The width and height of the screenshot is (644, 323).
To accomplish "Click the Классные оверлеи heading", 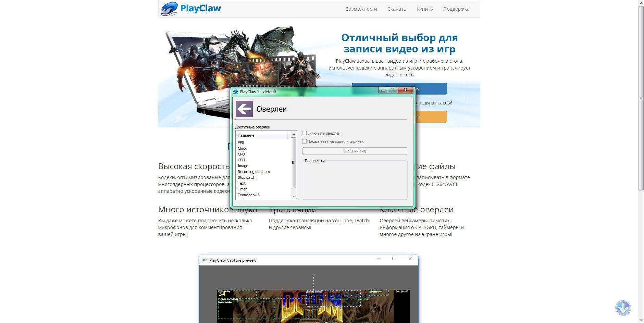I will [417, 209].
